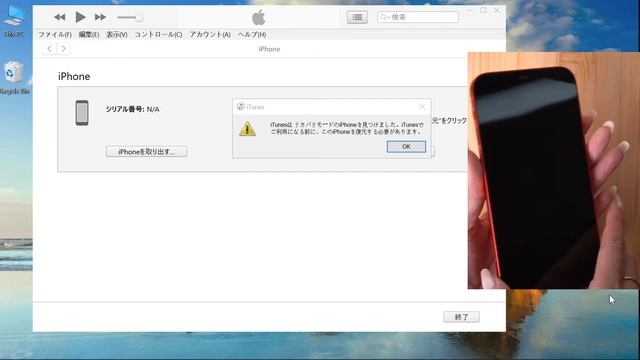This screenshot has width=640, height=360.
Task: Open the ヘルプ(H) menu
Action: (x=252, y=35)
